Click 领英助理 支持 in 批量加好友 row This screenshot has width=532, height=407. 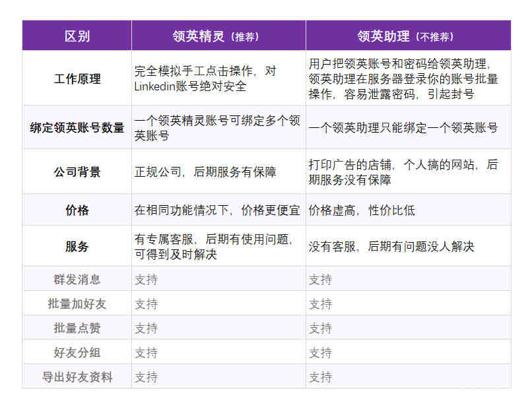(408, 303)
